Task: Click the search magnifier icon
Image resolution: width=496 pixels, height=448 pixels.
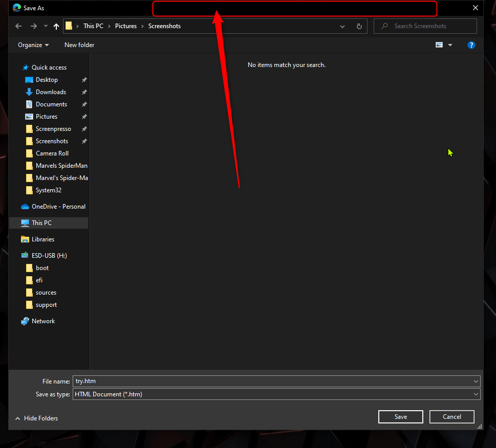Action: pyautogui.click(x=384, y=26)
